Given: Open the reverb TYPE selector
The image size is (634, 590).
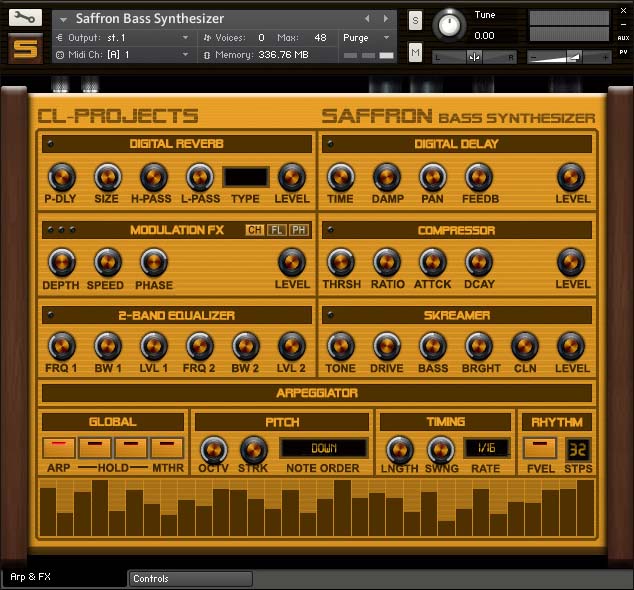Looking at the screenshot, I should pos(246,177).
